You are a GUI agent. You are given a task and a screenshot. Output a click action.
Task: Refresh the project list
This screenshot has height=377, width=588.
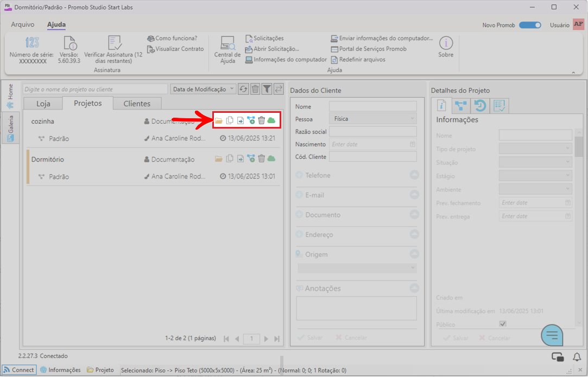[243, 89]
